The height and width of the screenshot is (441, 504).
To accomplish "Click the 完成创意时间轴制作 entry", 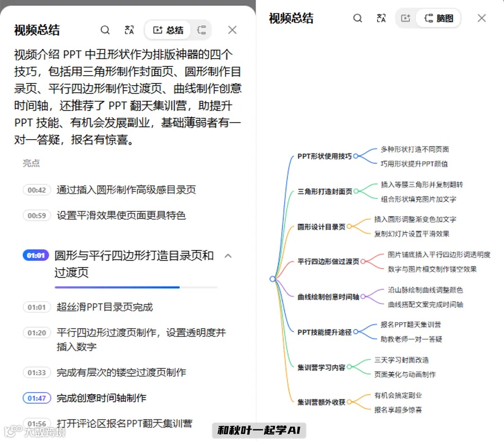I will (x=101, y=398).
